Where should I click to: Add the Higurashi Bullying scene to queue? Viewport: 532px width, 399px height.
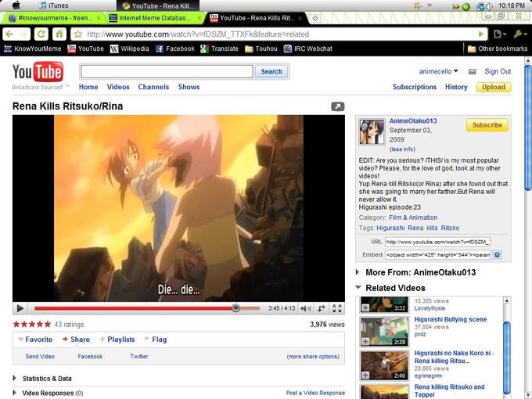tap(365, 341)
